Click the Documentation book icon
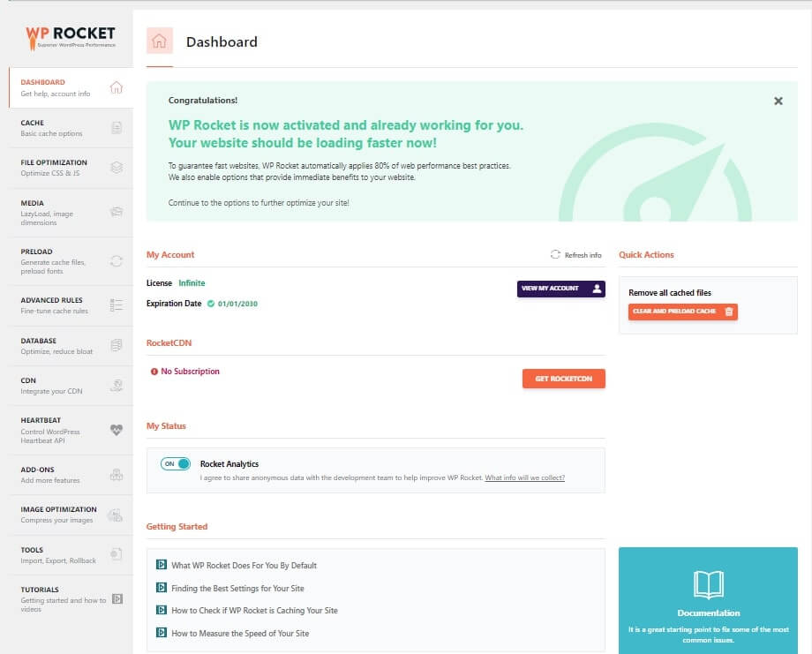The width and height of the screenshot is (812, 654). coord(709,584)
